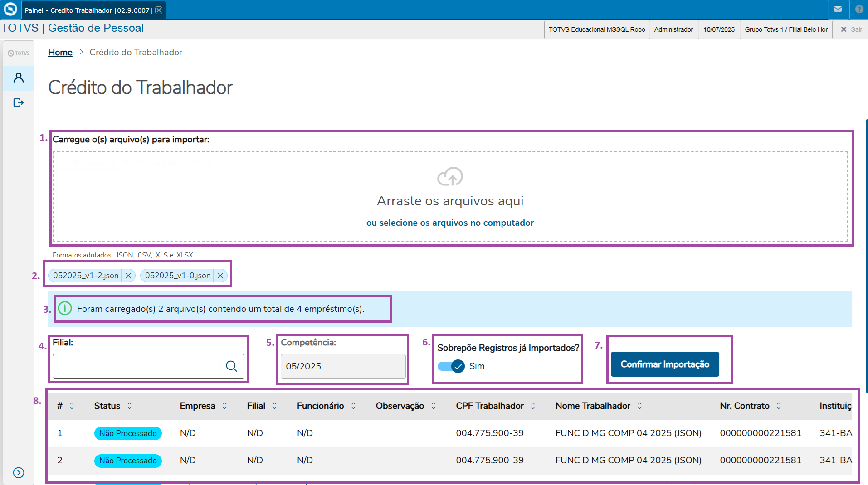Go to the Home breadcrumb link
Viewport: 868px width, 485px height.
60,52
